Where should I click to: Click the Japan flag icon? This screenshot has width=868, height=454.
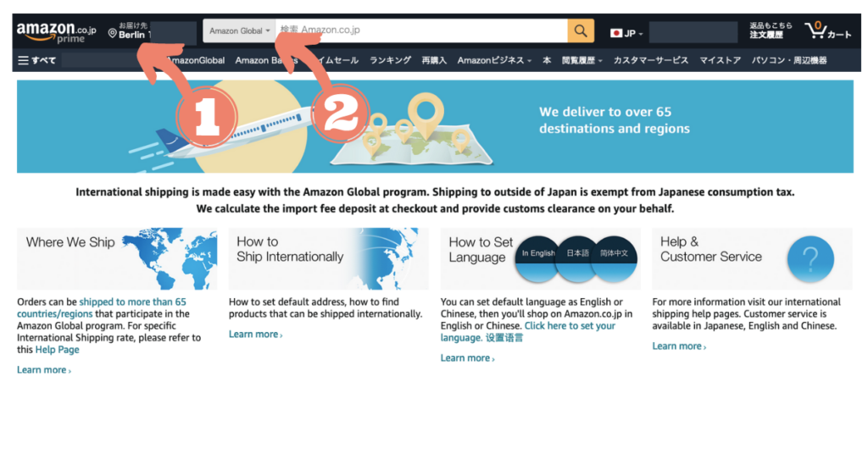coord(616,33)
